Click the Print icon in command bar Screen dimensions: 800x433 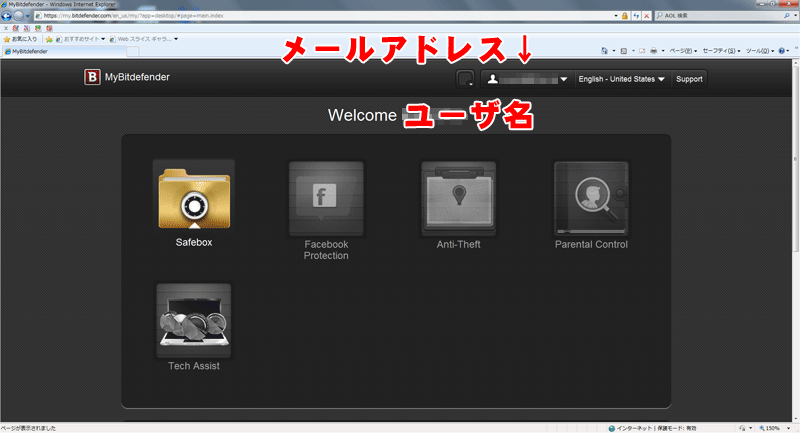654,50
